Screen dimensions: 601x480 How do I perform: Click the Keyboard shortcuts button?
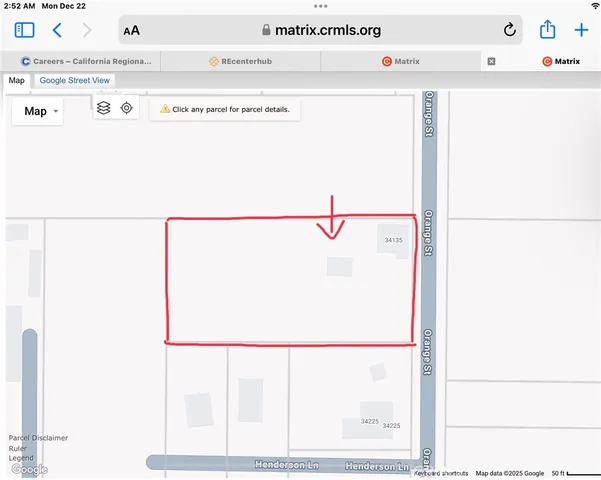[441, 473]
